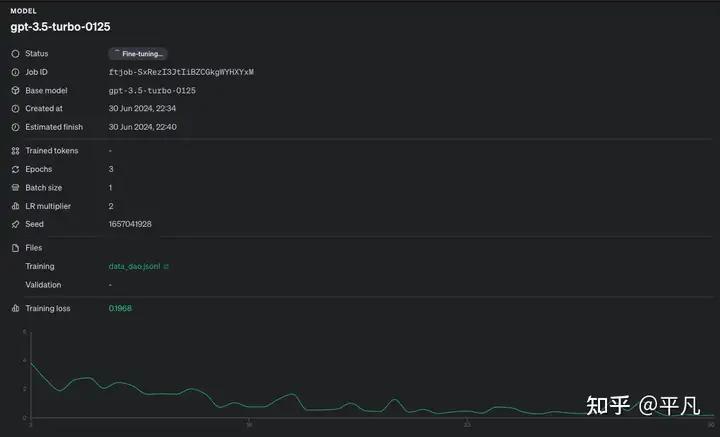Click the LR multiplier chart icon
The width and height of the screenshot is (720, 437).
point(15,206)
